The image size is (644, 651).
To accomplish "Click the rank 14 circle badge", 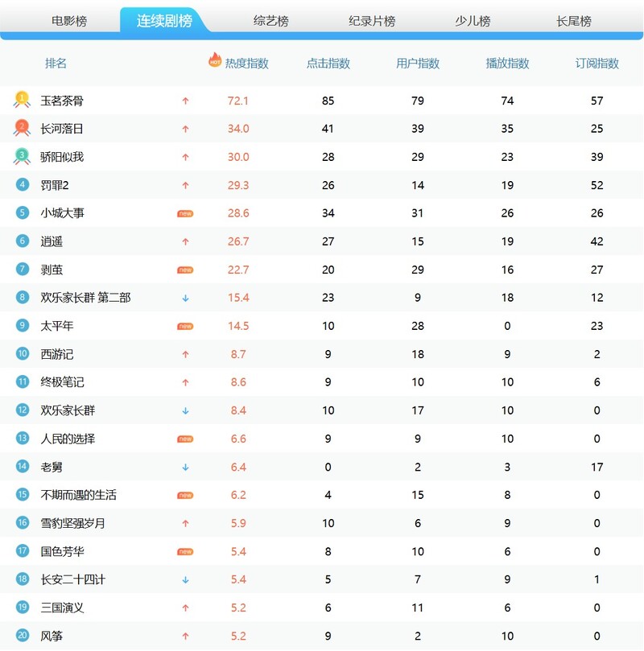I will 23,467.
